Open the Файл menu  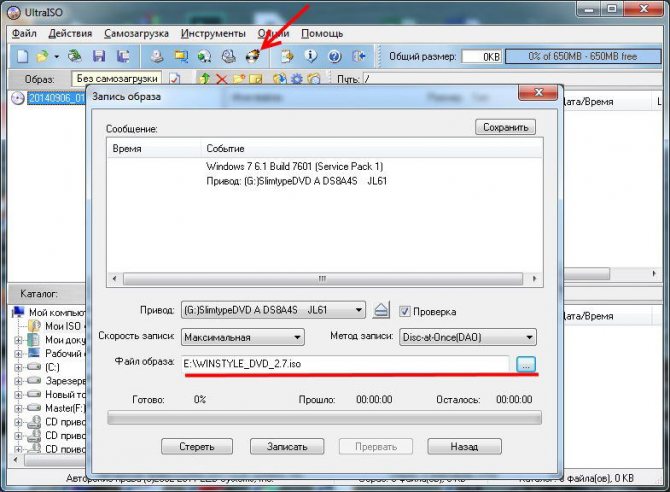click(x=24, y=33)
